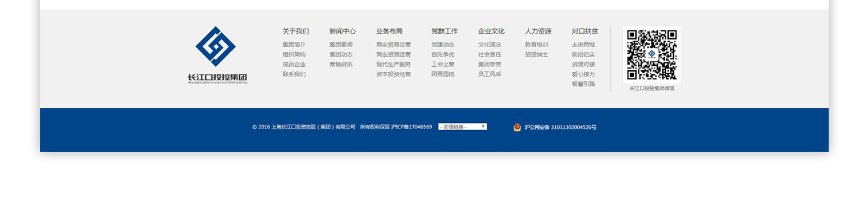Open the 商业资源经营 link

coord(394,54)
